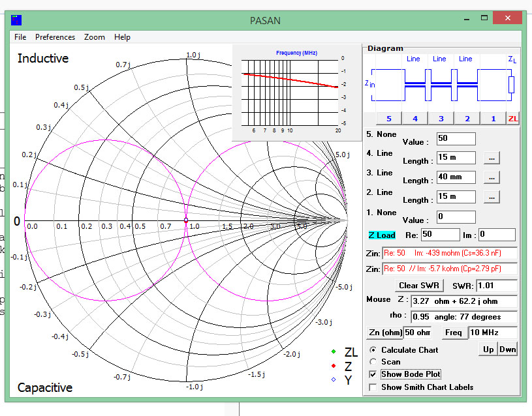
Task: Click the PASAN application icon in title bar
Action: tap(16, 20)
